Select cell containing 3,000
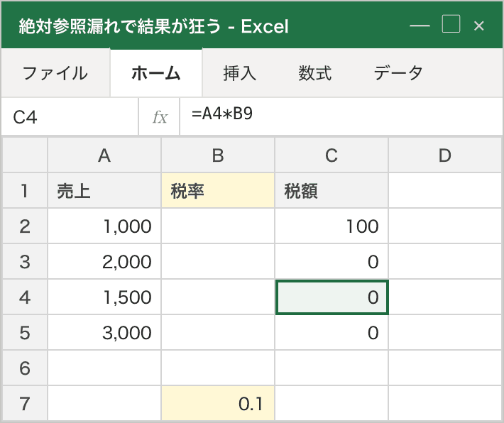This screenshot has width=504, height=423. coord(104,332)
